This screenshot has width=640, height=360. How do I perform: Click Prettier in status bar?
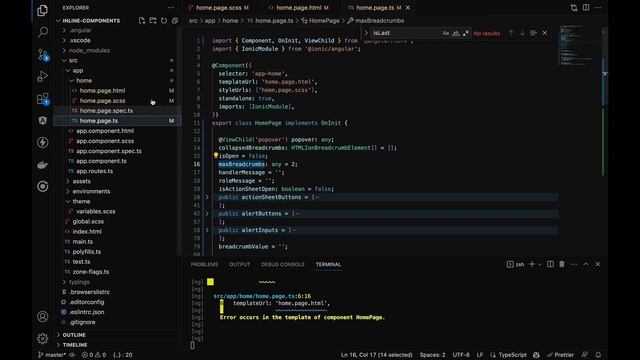pyautogui.click(x=560, y=355)
